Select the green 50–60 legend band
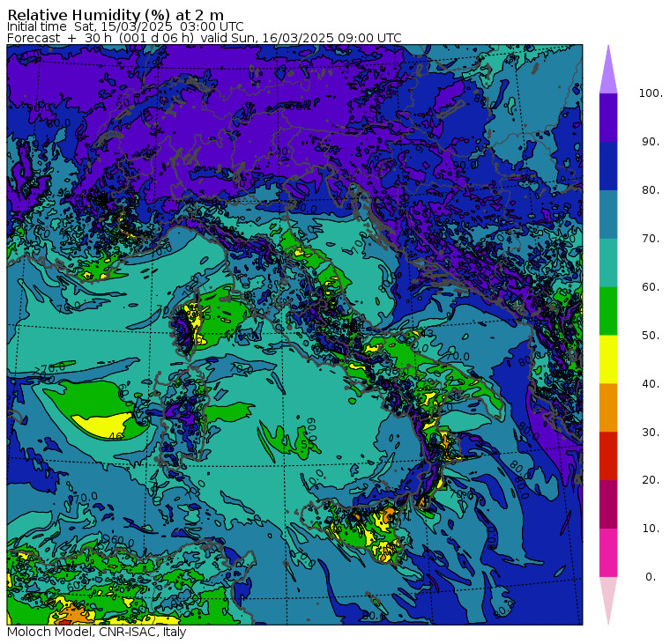Screen dimensions: 670x644 (608, 311)
